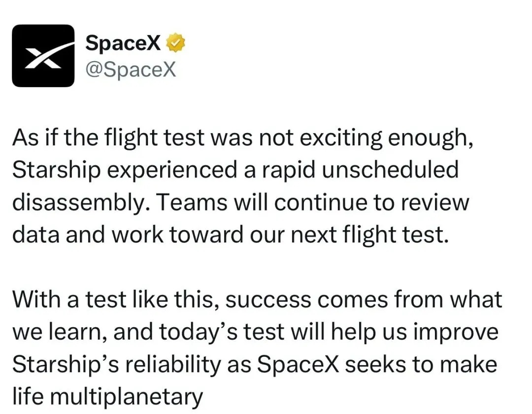This screenshot has height=414, width=532.
Task: Open the @SpaceX handle link
Action: (131, 69)
